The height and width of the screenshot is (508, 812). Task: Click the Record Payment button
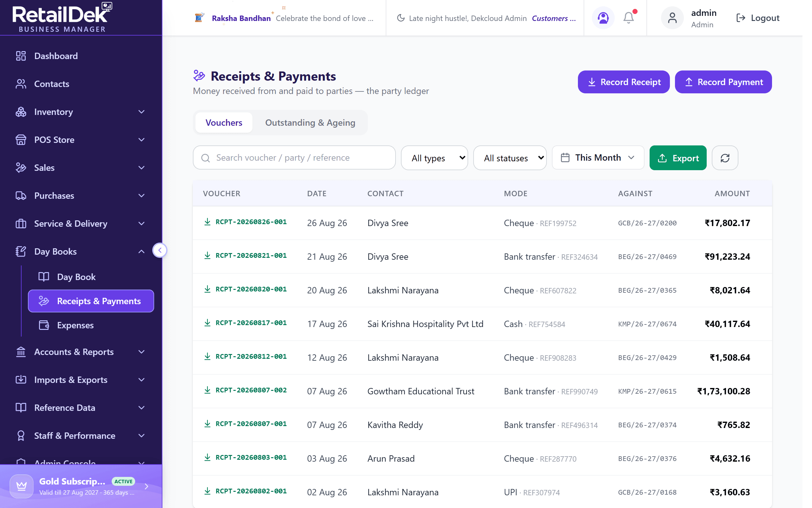tap(723, 82)
